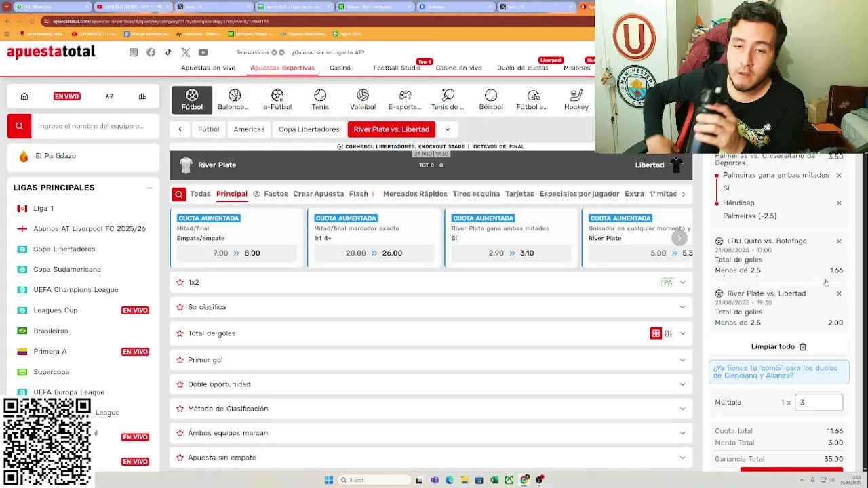This screenshot has height=488, width=868.
Task: Select the Tenis sport icon
Action: click(320, 100)
